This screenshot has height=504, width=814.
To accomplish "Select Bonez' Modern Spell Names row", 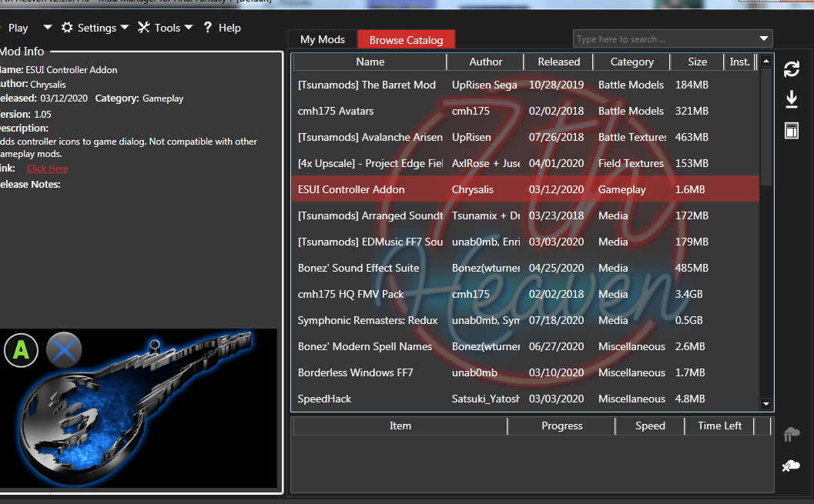I will (525, 346).
